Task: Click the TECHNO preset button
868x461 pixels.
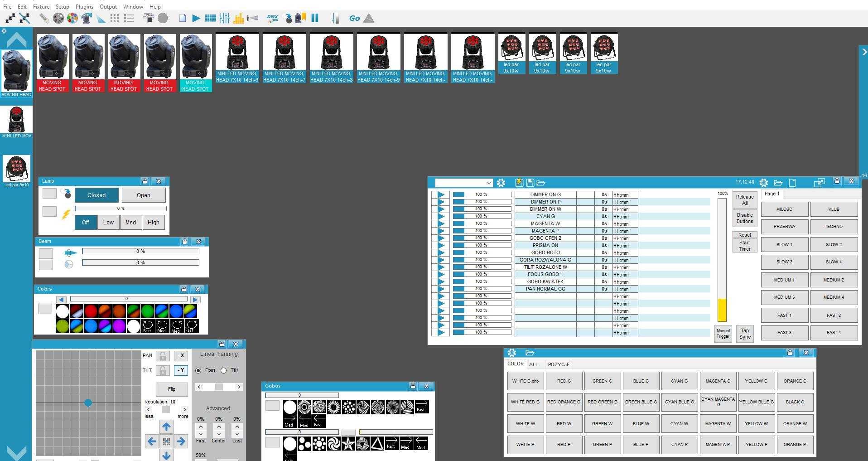Action: [834, 227]
